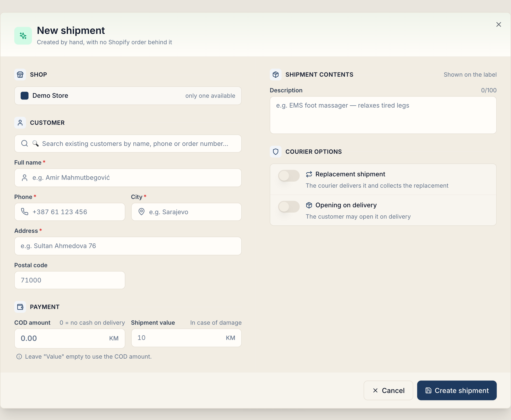Open the Demo Store shop selector

click(x=128, y=96)
